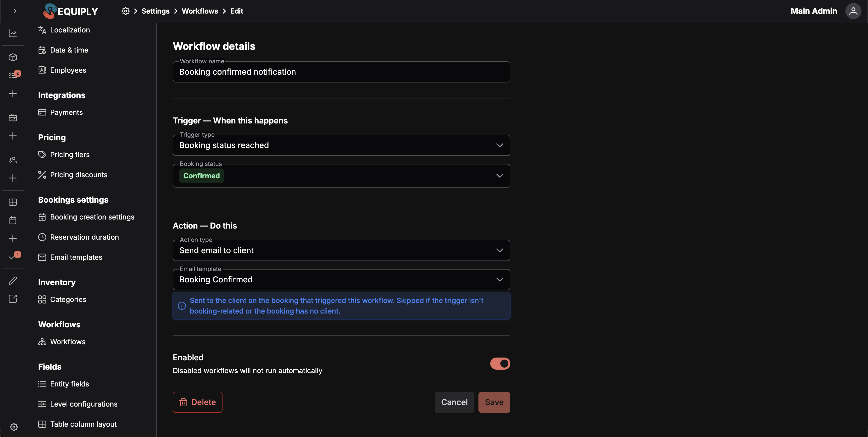
Task: Open the Settings breadcrumb link
Action: [155, 11]
